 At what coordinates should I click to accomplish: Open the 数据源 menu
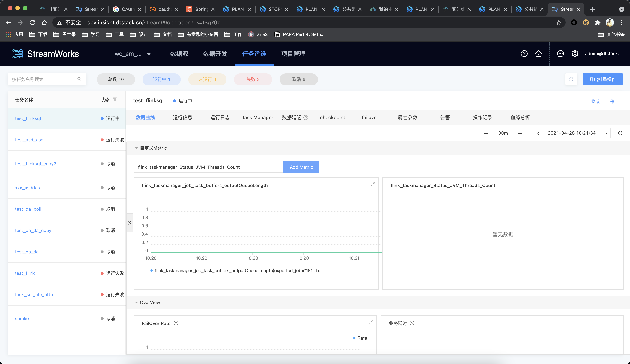pos(179,54)
